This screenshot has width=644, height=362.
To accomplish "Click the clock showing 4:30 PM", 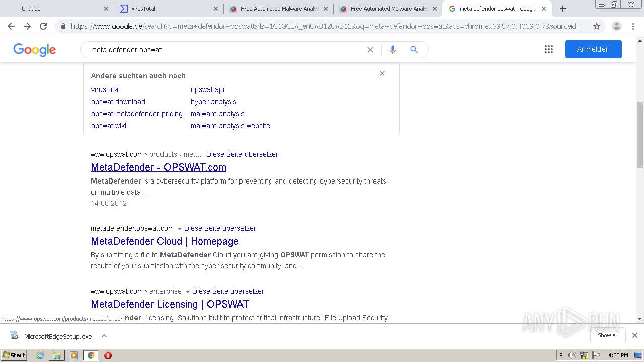I will pyautogui.click(x=618, y=355).
